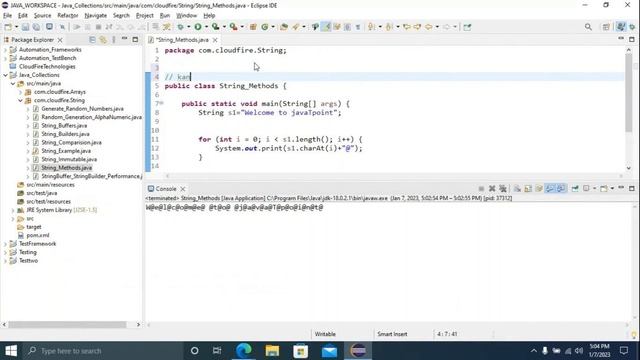640x360 pixels.
Task: Click the Pin Editor icon
Action: pos(467,27)
